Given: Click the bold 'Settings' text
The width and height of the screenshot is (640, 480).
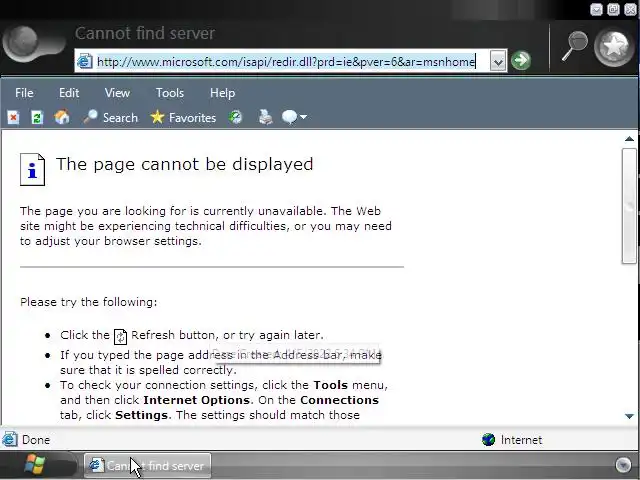Looking at the screenshot, I should point(141,415).
